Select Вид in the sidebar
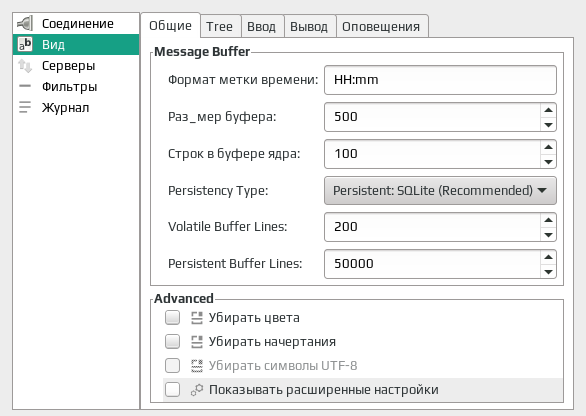The width and height of the screenshot is (586, 416). [x=76, y=44]
